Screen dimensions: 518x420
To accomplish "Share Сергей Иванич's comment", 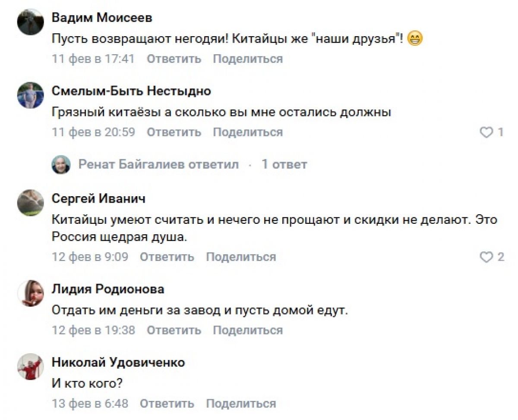I will pos(241,257).
